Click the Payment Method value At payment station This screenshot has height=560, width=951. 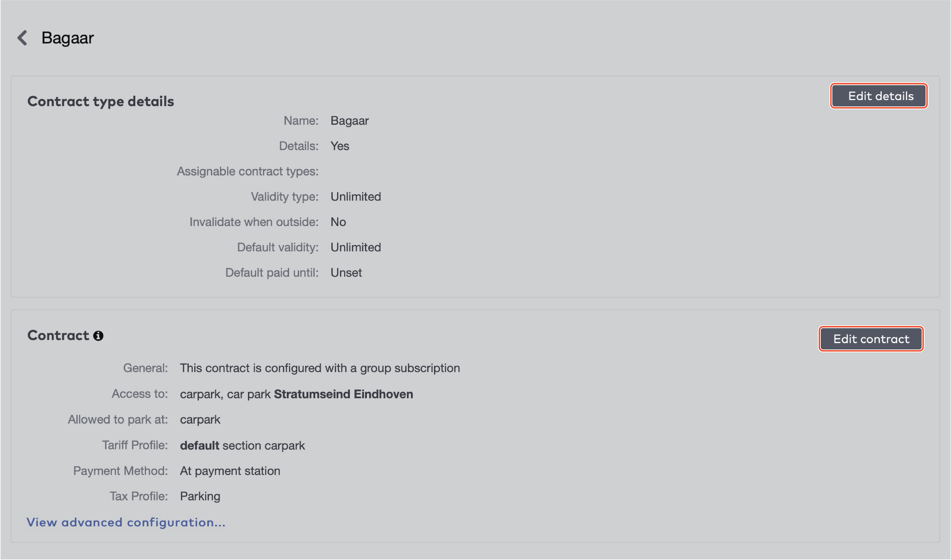coord(230,471)
